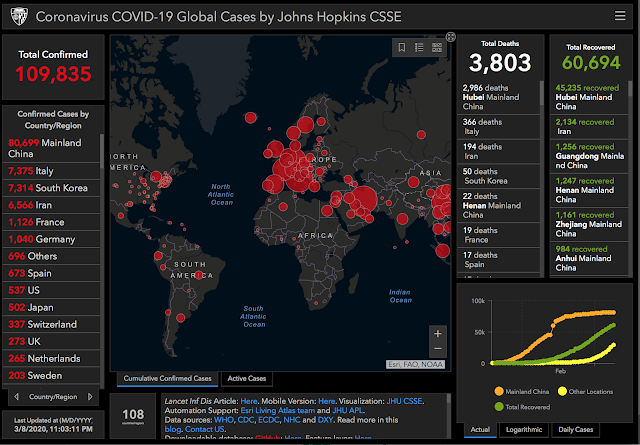640x445 pixels.
Task: Select 1,256 recovered Guangdong entry
Action: tap(589, 156)
